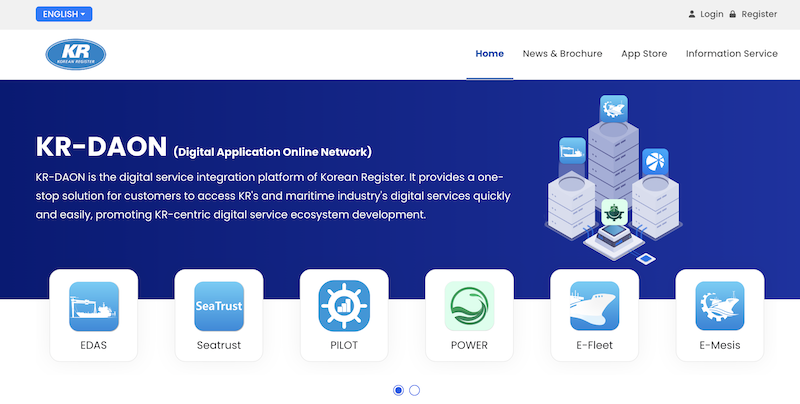Go to the Home tab
The width and height of the screenshot is (800, 404).
(490, 54)
